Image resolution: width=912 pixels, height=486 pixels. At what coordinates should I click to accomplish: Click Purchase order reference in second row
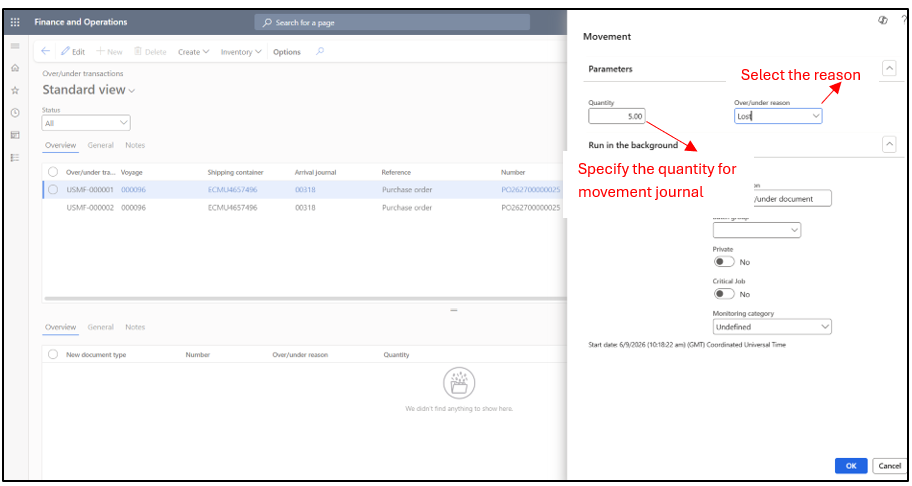pos(407,208)
